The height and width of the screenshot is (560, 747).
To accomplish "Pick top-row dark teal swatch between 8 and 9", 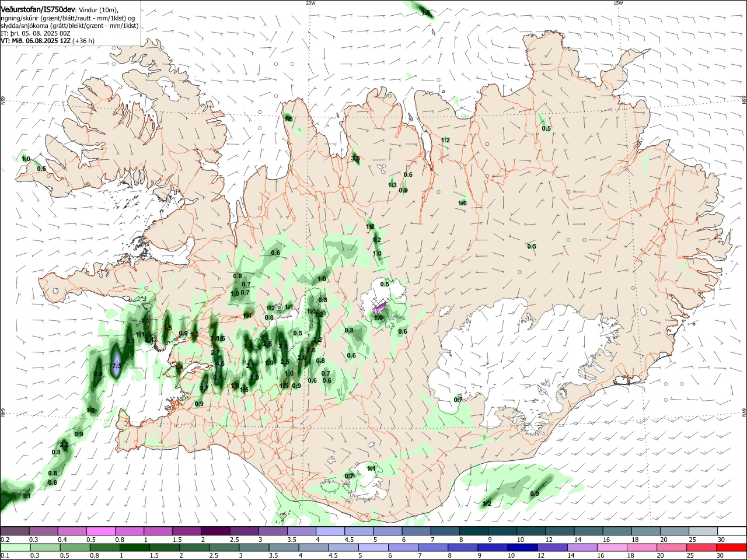I will tap(474, 531).
